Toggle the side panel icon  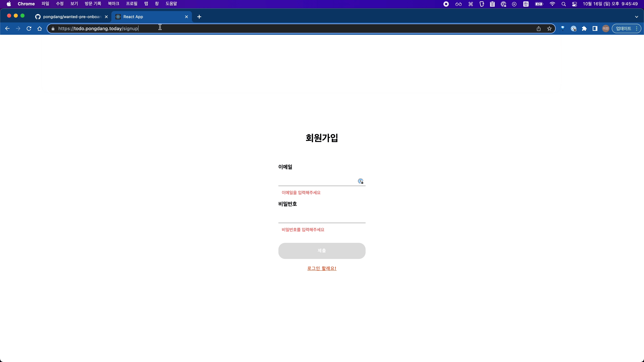(x=595, y=28)
